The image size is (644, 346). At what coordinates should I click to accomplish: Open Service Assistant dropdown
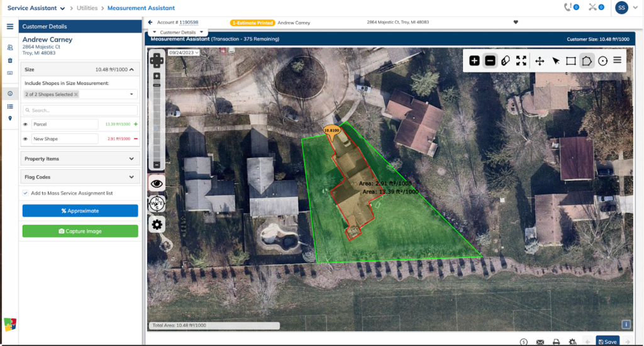36,8
